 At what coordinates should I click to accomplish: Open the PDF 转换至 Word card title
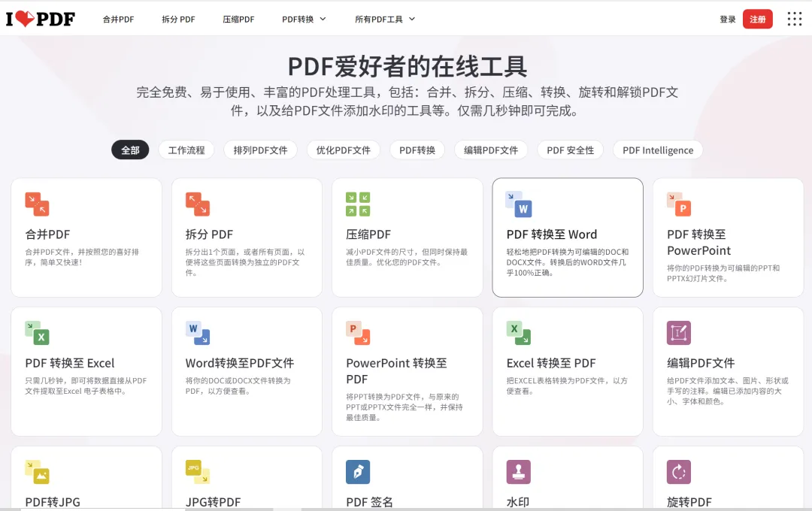pos(552,234)
